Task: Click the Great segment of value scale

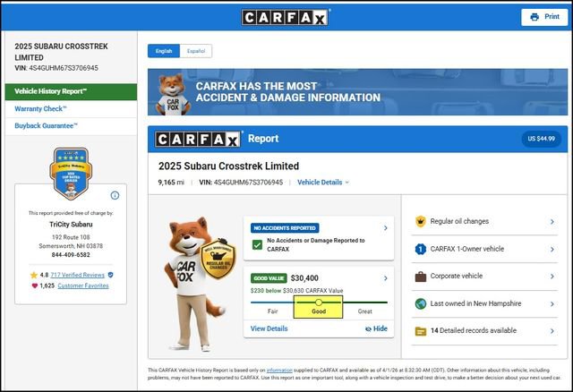Action: tap(364, 311)
